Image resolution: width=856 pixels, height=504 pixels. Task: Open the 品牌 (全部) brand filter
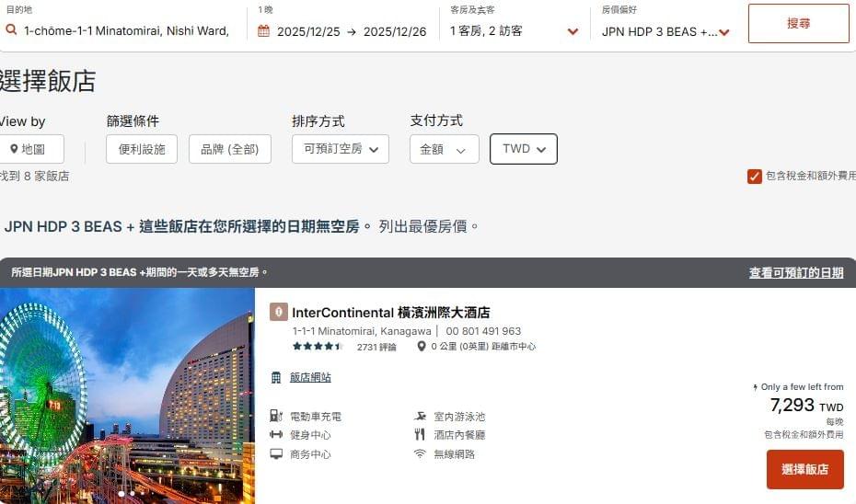click(x=230, y=149)
